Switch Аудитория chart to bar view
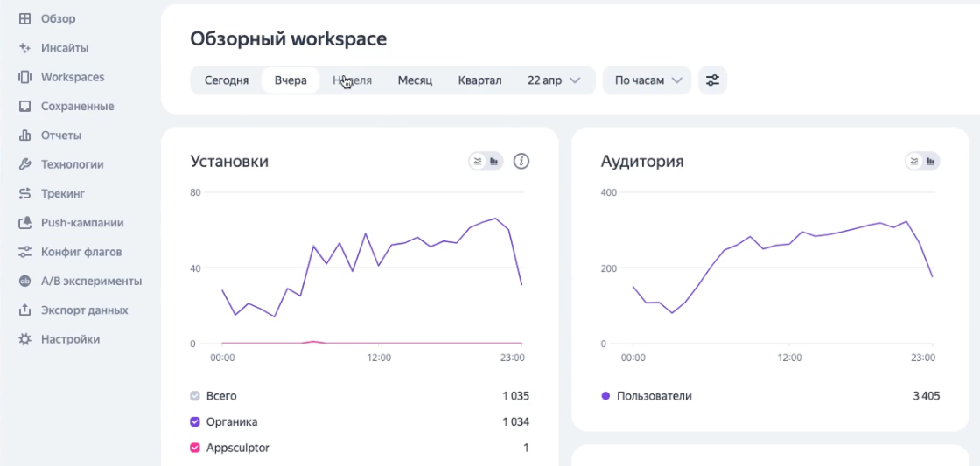 [x=931, y=162]
